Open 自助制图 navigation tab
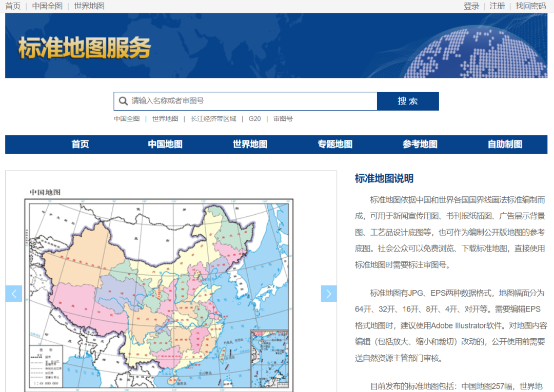The image size is (554, 392). [x=505, y=145]
